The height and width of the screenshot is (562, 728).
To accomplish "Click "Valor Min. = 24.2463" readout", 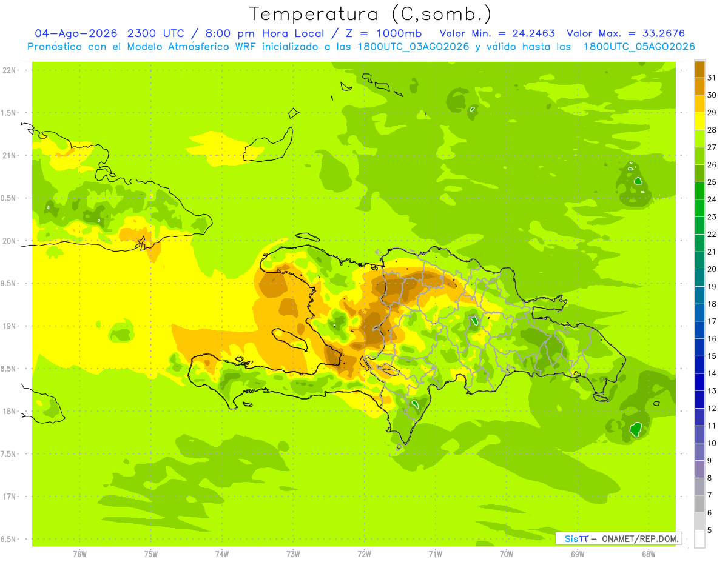I will click(x=497, y=33).
